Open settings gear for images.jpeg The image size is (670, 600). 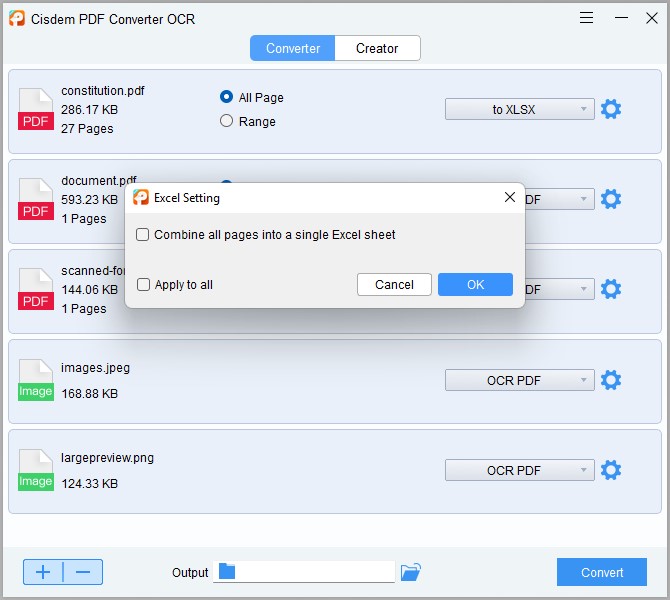point(611,380)
